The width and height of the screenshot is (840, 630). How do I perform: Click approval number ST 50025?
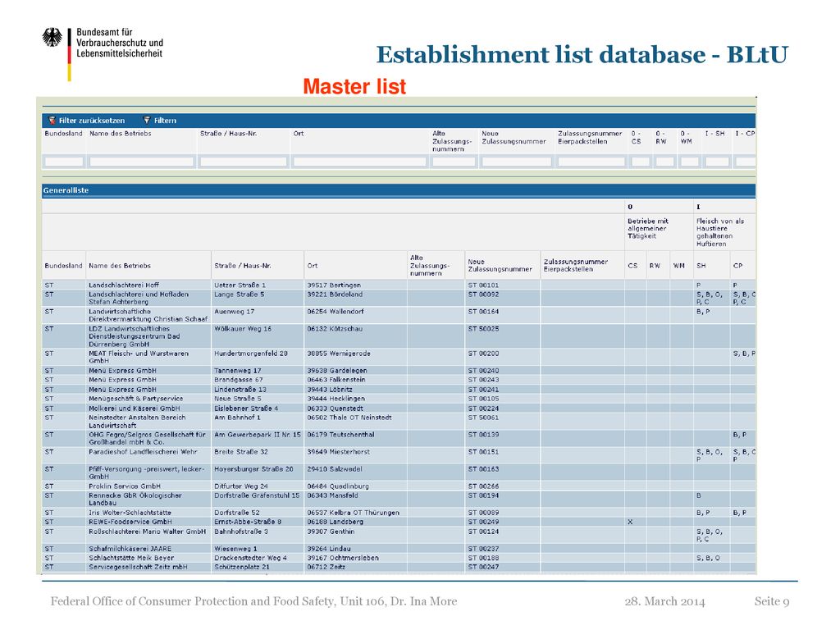483,329
